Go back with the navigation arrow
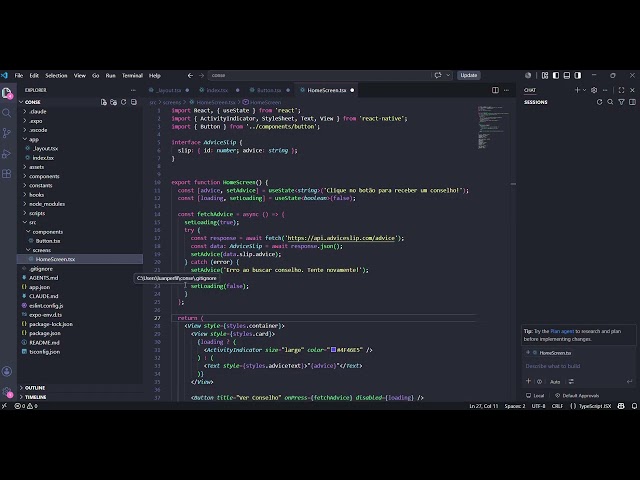 pos(190,76)
